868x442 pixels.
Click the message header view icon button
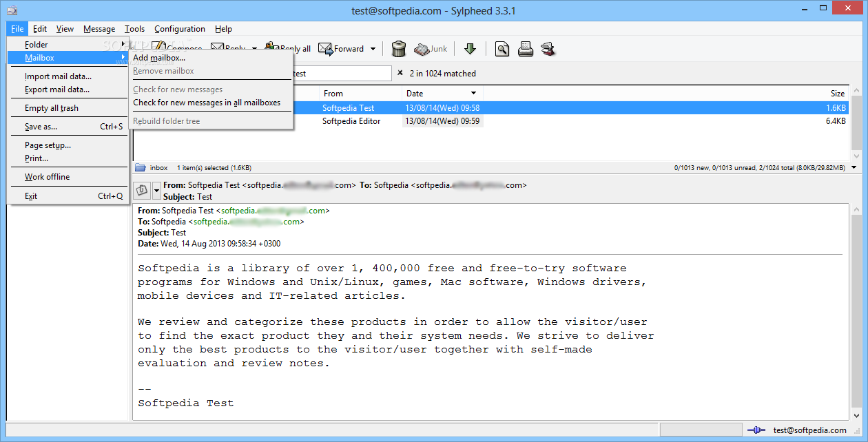pos(142,190)
